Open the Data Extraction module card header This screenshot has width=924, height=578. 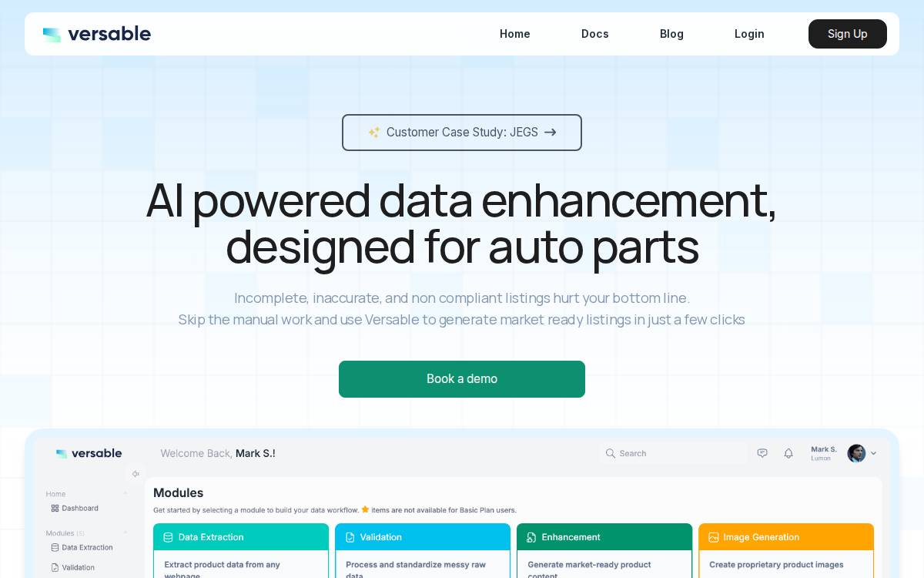(241, 537)
